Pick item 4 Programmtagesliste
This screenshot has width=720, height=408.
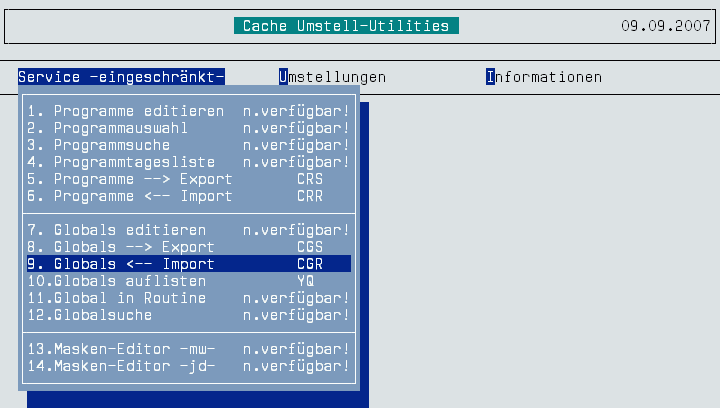189,162
